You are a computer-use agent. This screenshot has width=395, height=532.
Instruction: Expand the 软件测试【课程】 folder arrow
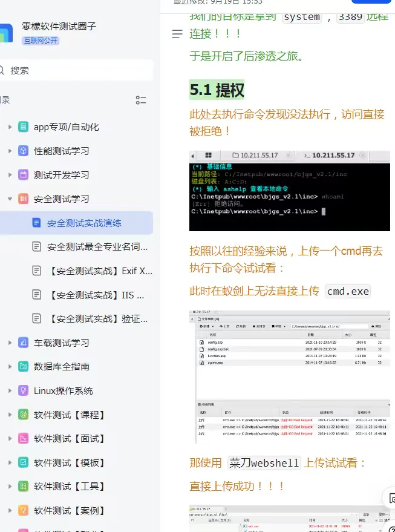(10, 415)
